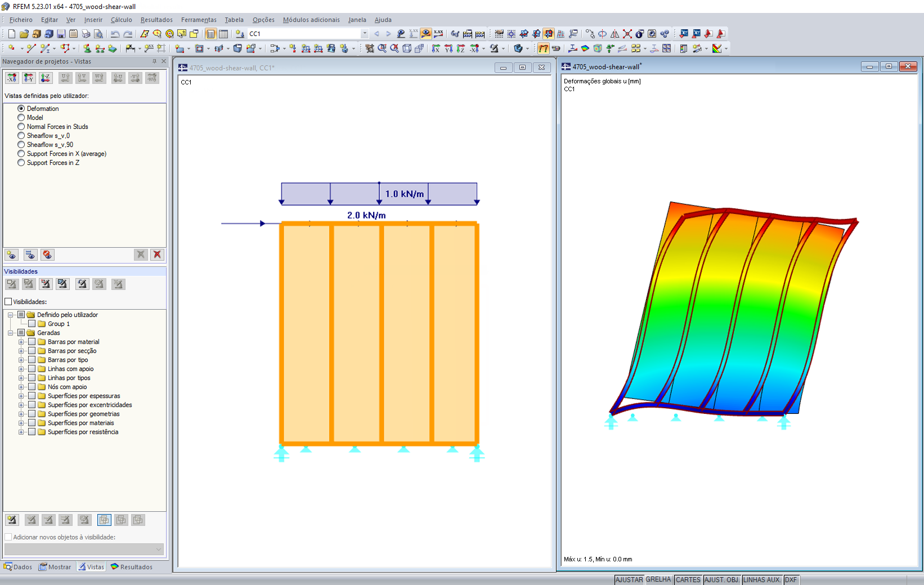Toggle the table display icon

pyautogui.click(x=223, y=34)
